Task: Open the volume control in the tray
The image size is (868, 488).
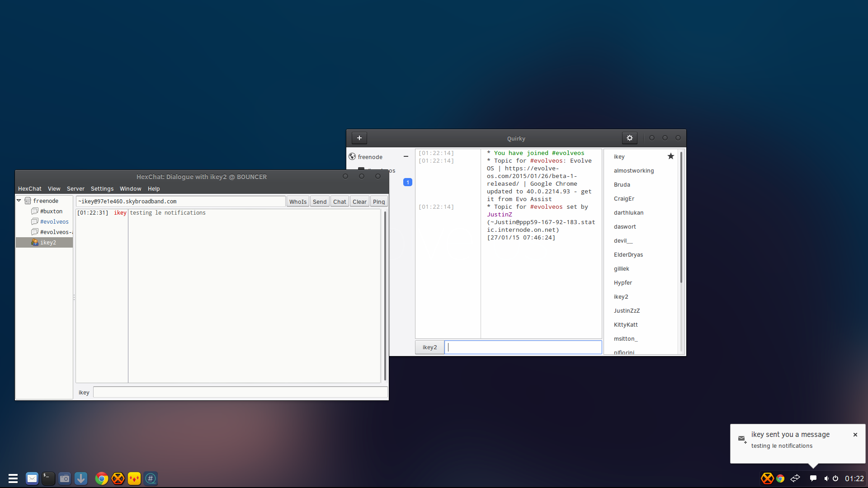Action: [826, 479]
